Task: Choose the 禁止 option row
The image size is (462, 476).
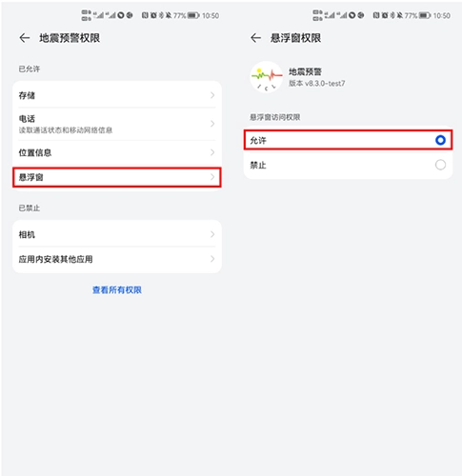Action: (348, 165)
